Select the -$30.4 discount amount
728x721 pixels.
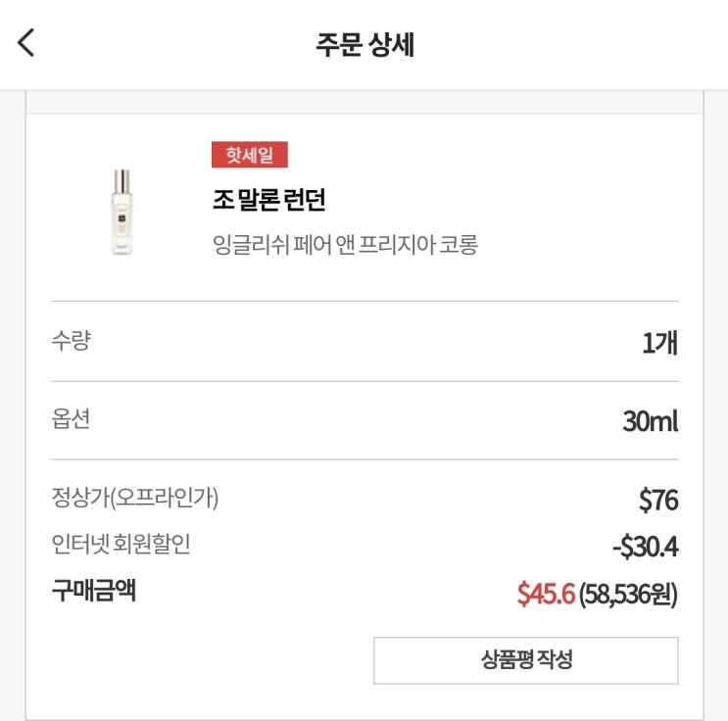645,547
